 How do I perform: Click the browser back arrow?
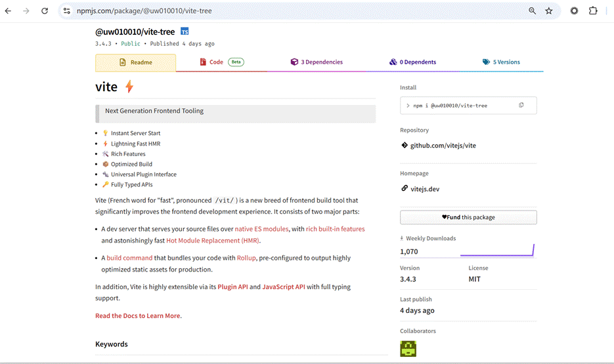(8, 11)
